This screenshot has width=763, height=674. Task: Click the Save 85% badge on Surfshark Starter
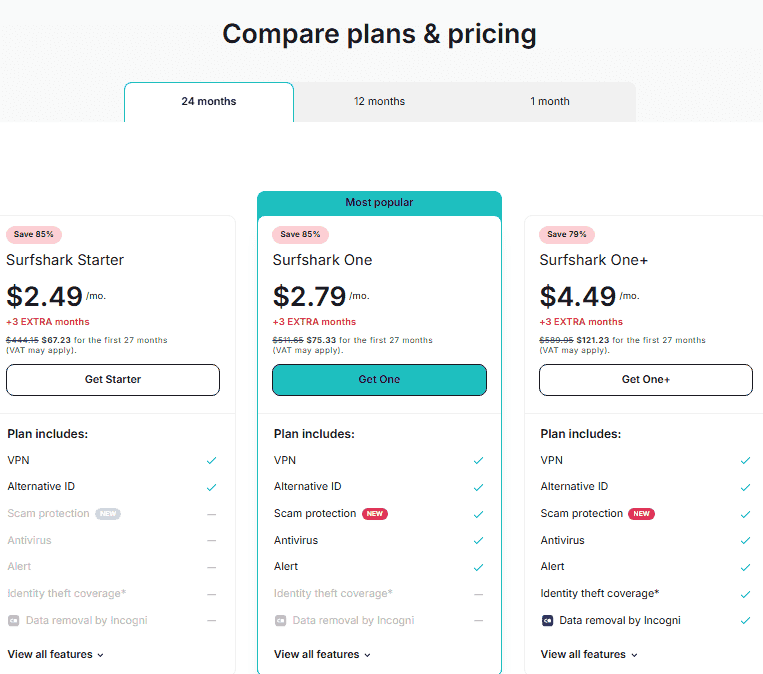pos(34,234)
